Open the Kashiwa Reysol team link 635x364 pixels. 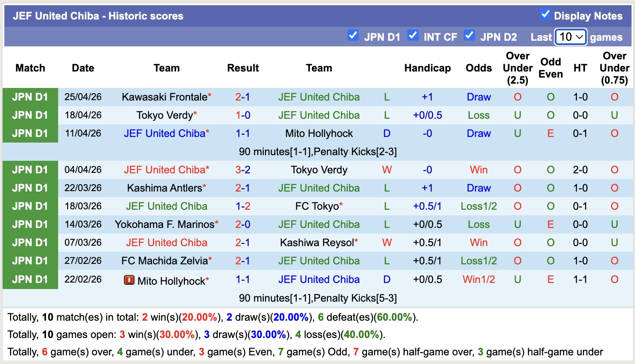(x=317, y=242)
